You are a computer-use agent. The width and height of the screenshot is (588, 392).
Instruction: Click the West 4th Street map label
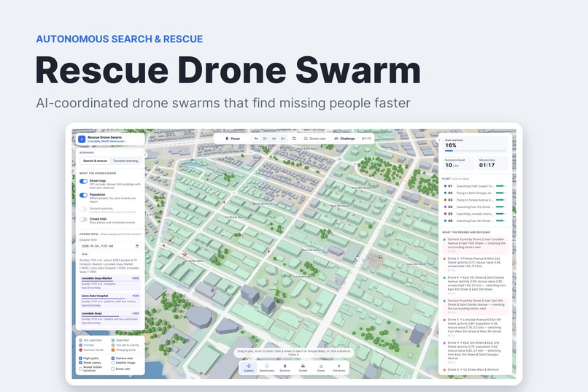pyautogui.click(x=263, y=204)
